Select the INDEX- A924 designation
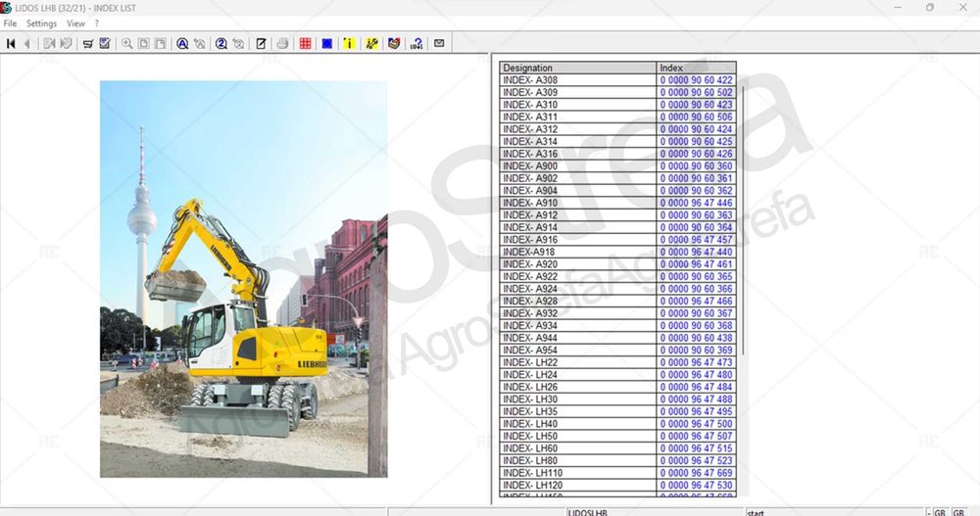Image resolution: width=980 pixels, height=516 pixels. (x=530, y=289)
